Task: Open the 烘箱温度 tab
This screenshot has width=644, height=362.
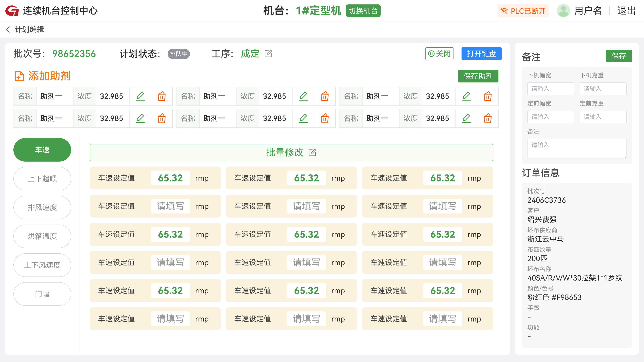Action: click(x=42, y=236)
